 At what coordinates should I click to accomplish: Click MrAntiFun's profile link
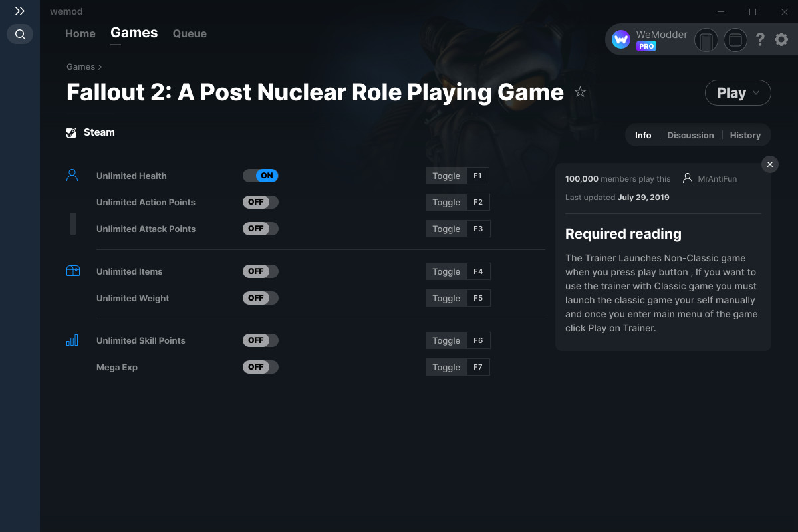point(718,178)
